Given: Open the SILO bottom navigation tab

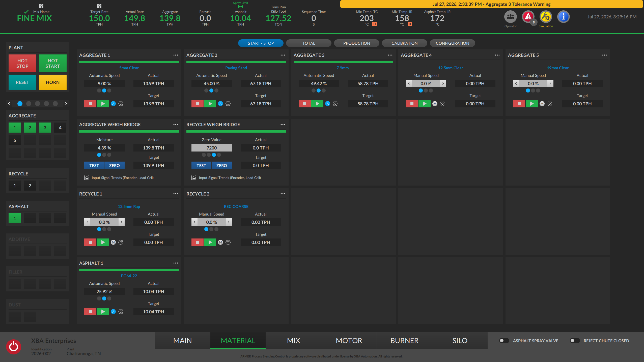Looking at the screenshot, I should pos(460,341).
